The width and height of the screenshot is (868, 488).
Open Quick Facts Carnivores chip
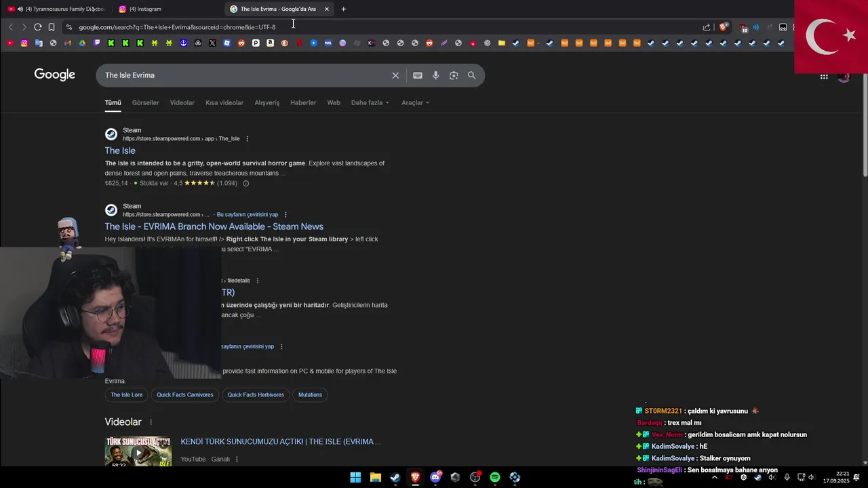click(x=185, y=394)
